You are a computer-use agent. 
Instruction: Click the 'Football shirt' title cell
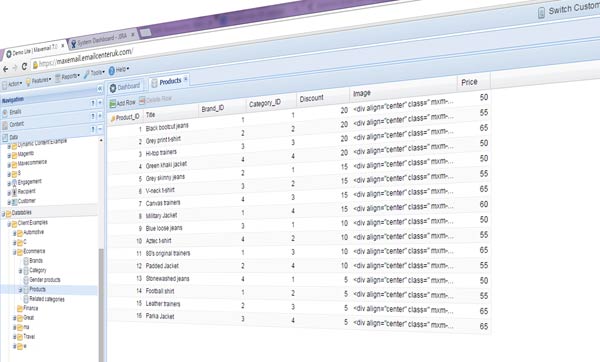(x=160, y=291)
